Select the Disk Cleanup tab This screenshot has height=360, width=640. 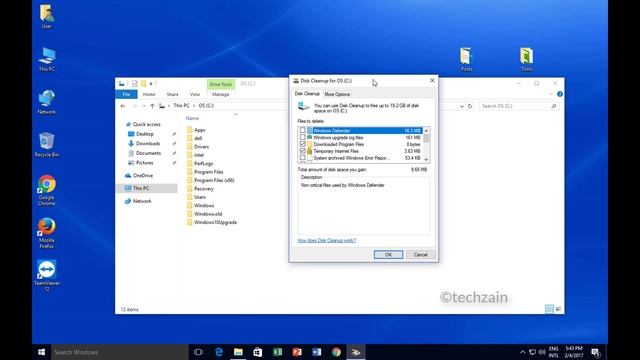(307, 94)
